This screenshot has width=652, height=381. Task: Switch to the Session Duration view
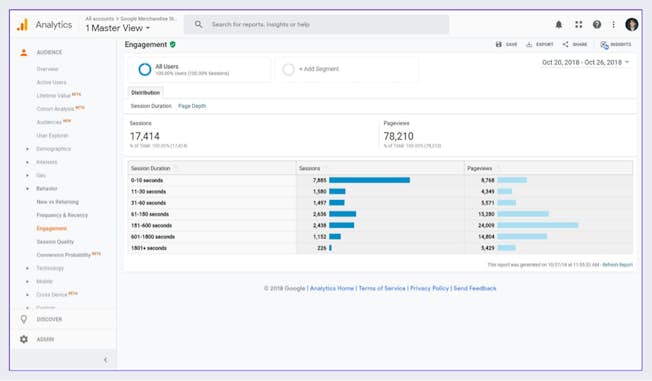(151, 106)
